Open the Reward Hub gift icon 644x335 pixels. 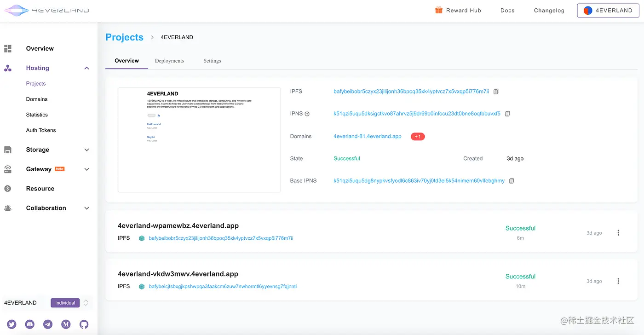coord(439,10)
